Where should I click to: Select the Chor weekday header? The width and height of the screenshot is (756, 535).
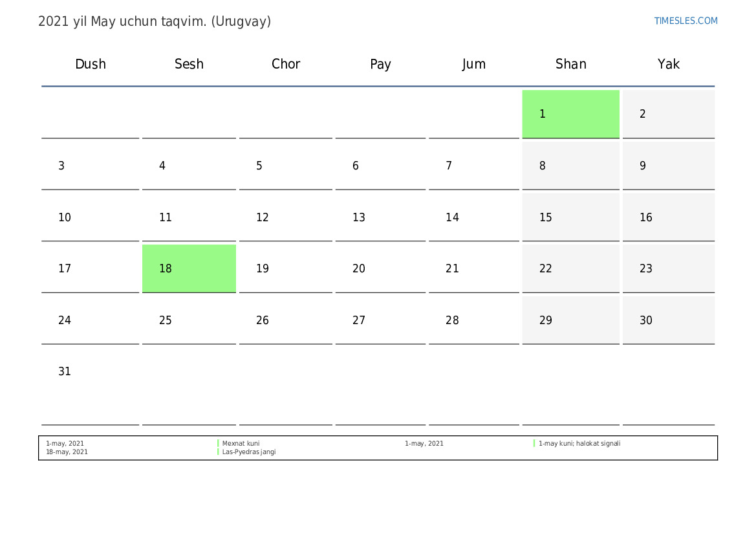tap(285, 64)
